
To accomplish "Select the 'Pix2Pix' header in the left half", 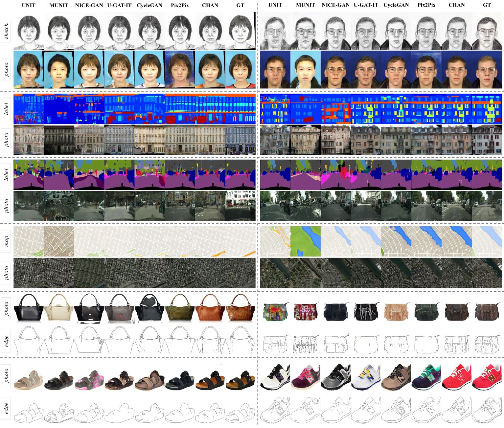I will (x=180, y=5).
